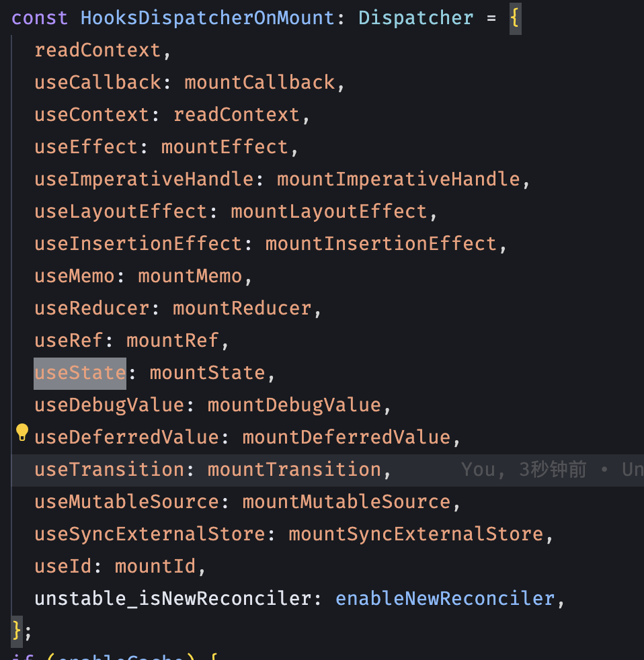Image resolution: width=644 pixels, height=660 pixels.
Task: Click the mountImperativeHandle value
Action: pyautogui.click(x=398, y=179)
